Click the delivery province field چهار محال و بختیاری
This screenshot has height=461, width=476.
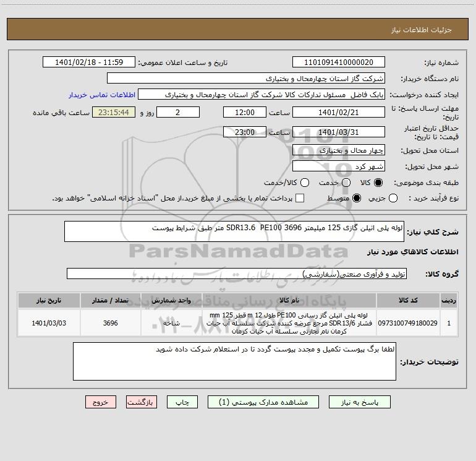339,150
